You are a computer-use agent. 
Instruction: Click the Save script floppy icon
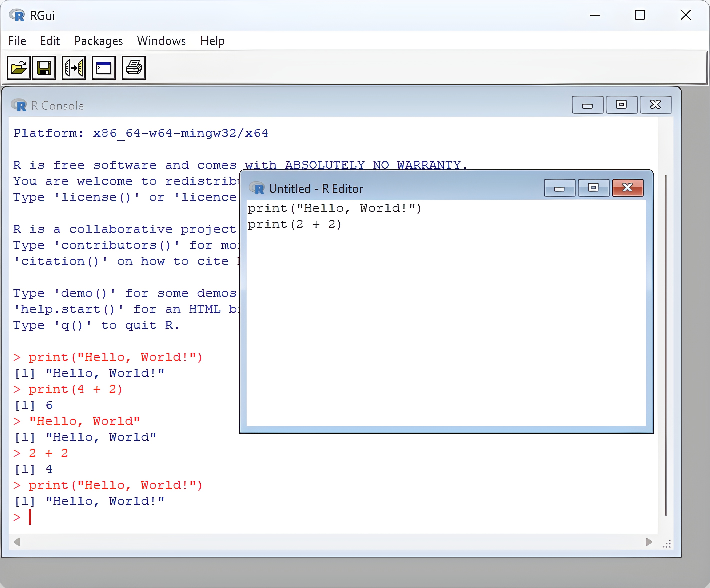click(44, 68)
